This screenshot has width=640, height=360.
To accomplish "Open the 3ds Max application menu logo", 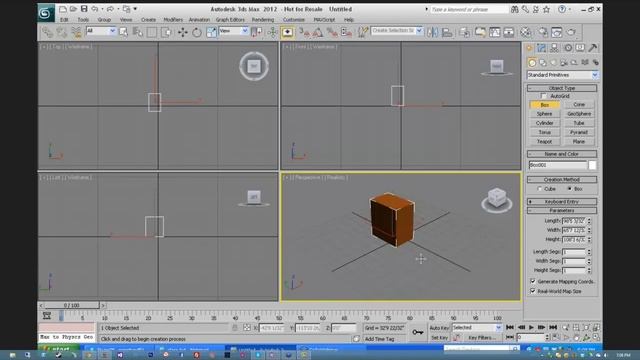I will (46, 13).
